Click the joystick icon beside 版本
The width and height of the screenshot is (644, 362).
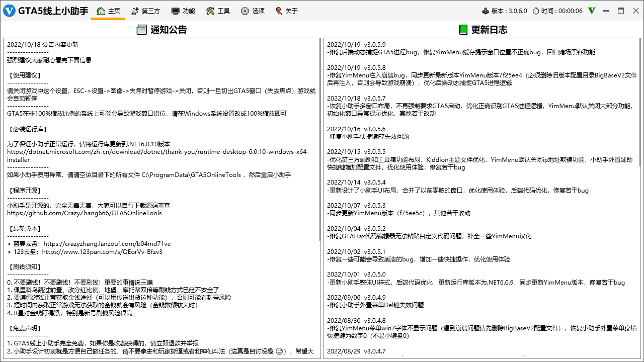(486, 11)
